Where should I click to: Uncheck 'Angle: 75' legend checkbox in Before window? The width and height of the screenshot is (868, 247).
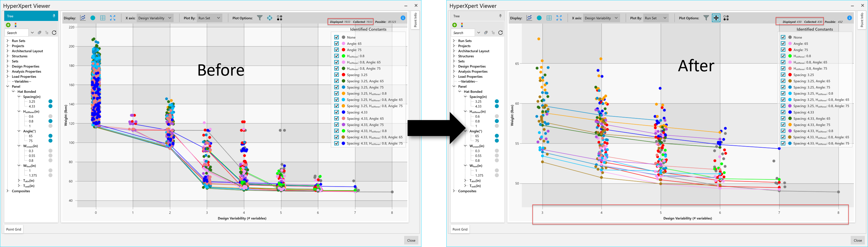[337, 50]
